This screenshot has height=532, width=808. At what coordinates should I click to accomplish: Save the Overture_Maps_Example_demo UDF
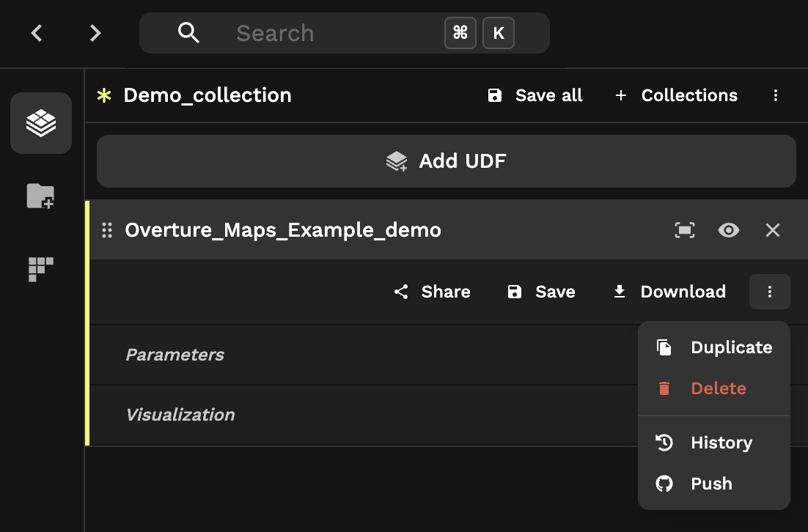(x=541, y=292)
